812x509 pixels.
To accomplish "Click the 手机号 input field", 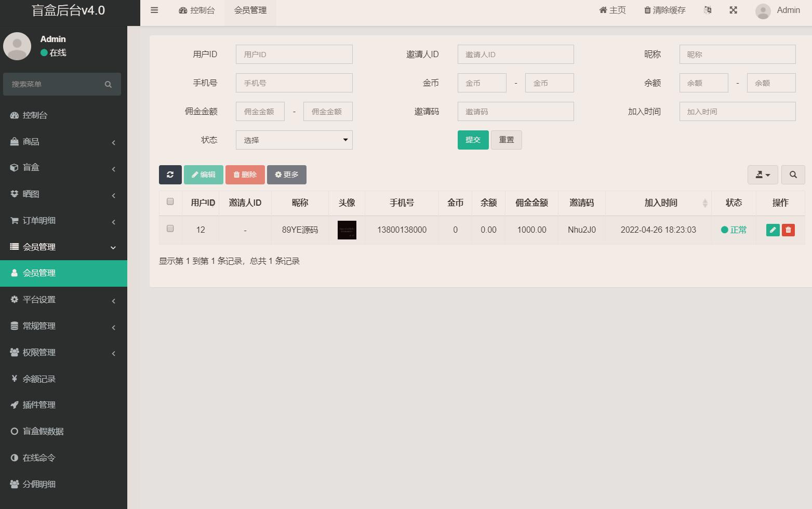I will point(294,83).
